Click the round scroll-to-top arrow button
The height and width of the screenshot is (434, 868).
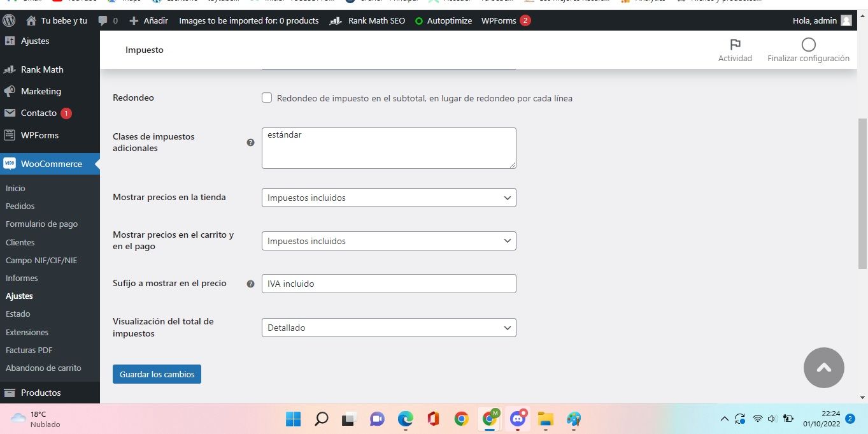point(823,367)
